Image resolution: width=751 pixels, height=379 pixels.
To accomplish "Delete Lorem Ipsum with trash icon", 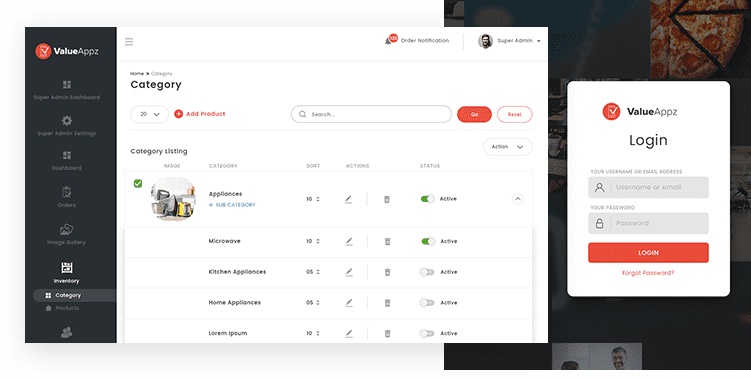I will pos(387,333).
